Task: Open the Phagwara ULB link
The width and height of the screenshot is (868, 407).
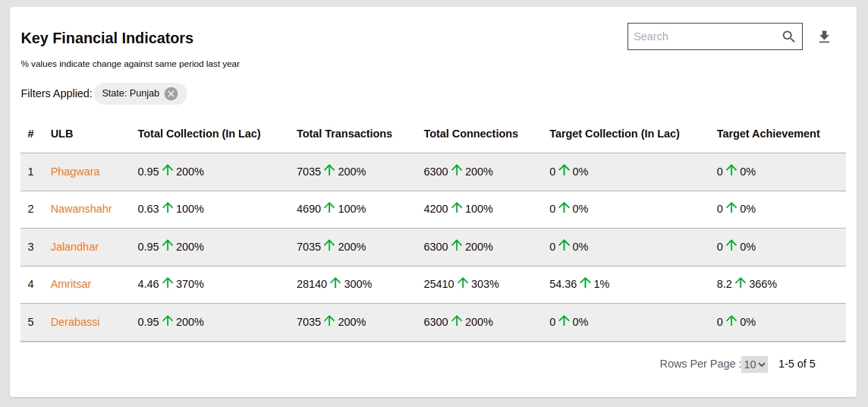Action: tap(75, 172)
